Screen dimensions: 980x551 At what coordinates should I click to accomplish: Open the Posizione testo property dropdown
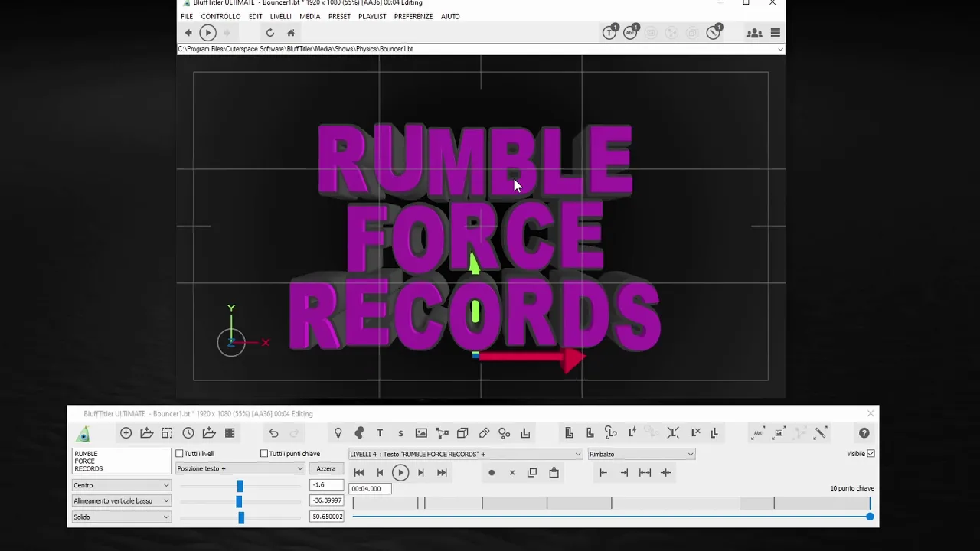click(240, 468)
